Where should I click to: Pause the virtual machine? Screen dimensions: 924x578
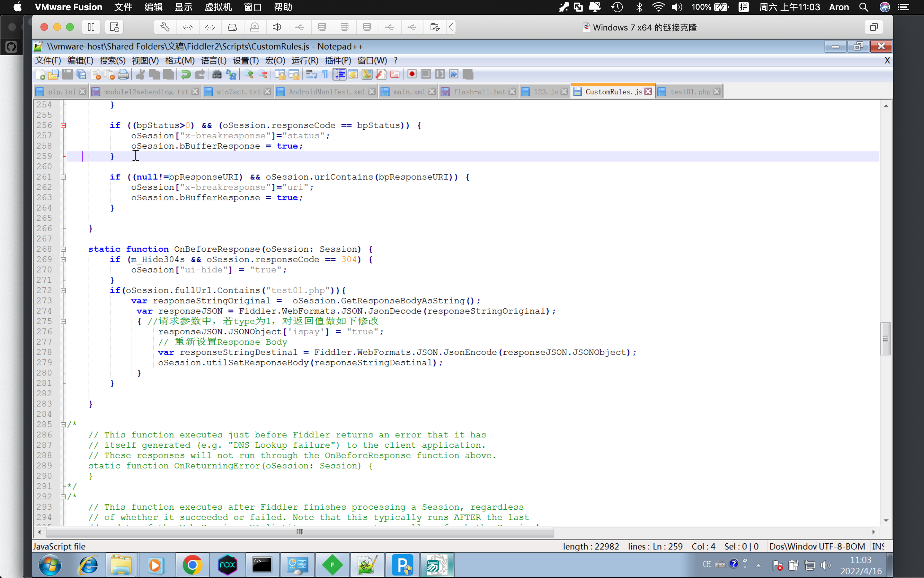(91, 27)
